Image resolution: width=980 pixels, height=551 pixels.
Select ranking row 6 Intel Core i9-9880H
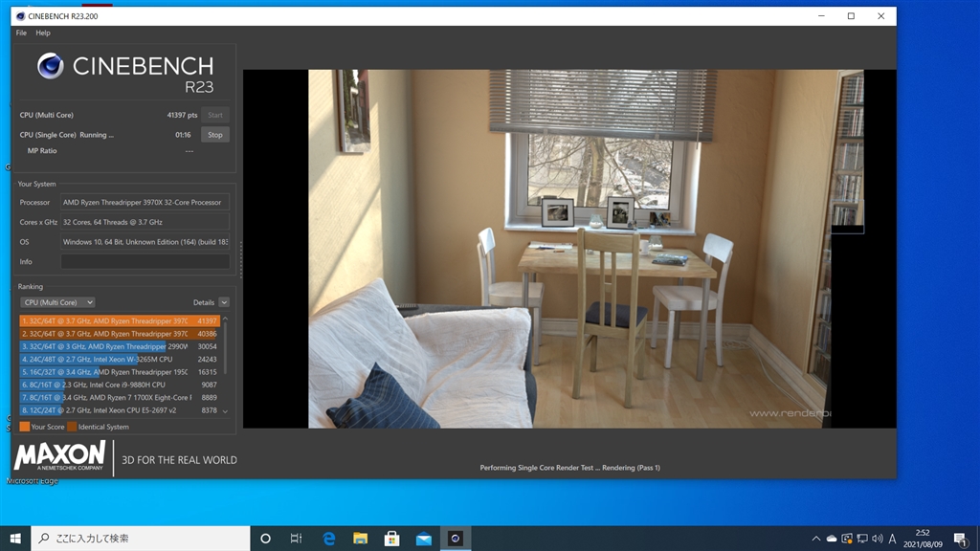pos(120,385)
